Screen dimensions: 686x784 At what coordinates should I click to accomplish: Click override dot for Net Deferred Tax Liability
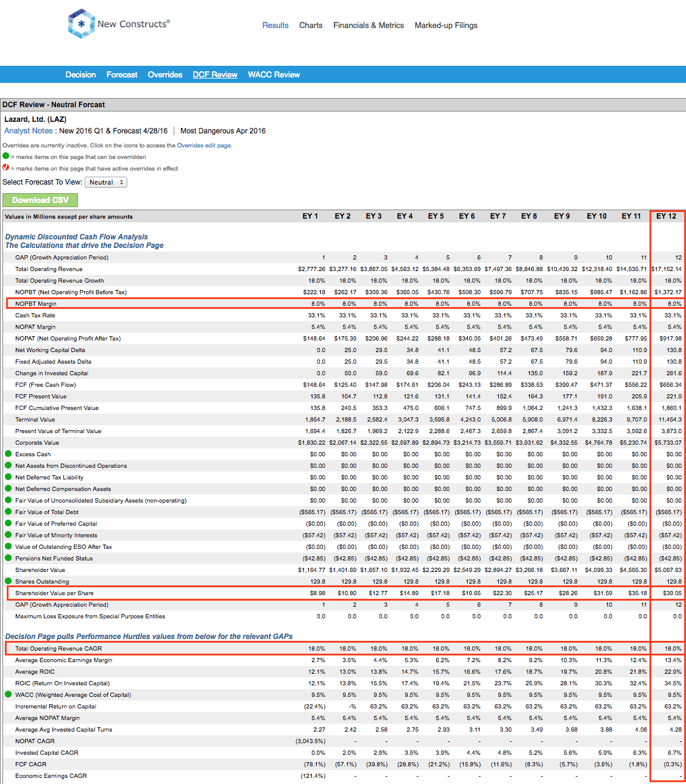(x=9, y=477)
